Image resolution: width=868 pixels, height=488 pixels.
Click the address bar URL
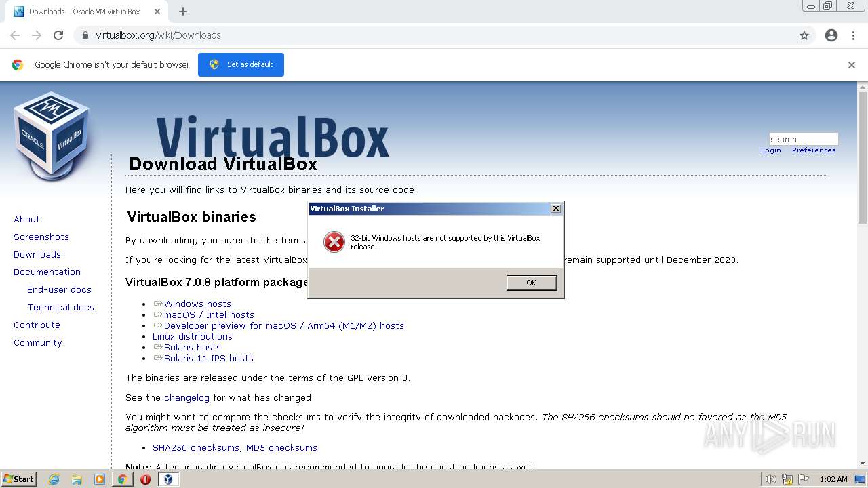click(158, 35)
